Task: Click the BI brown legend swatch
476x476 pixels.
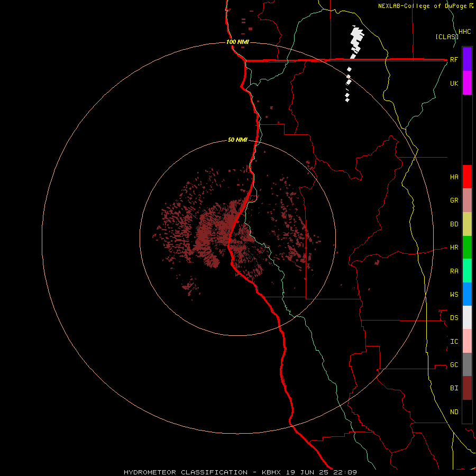Action: coord(467,388)
